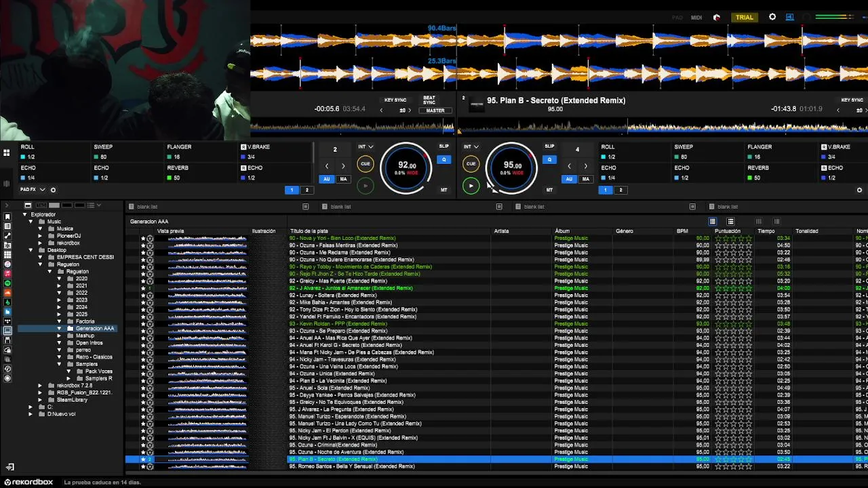This screenshot has width=868, height=488.
Task: Toggle SLIP mode on left deck
Action: [x=443, y=146]
